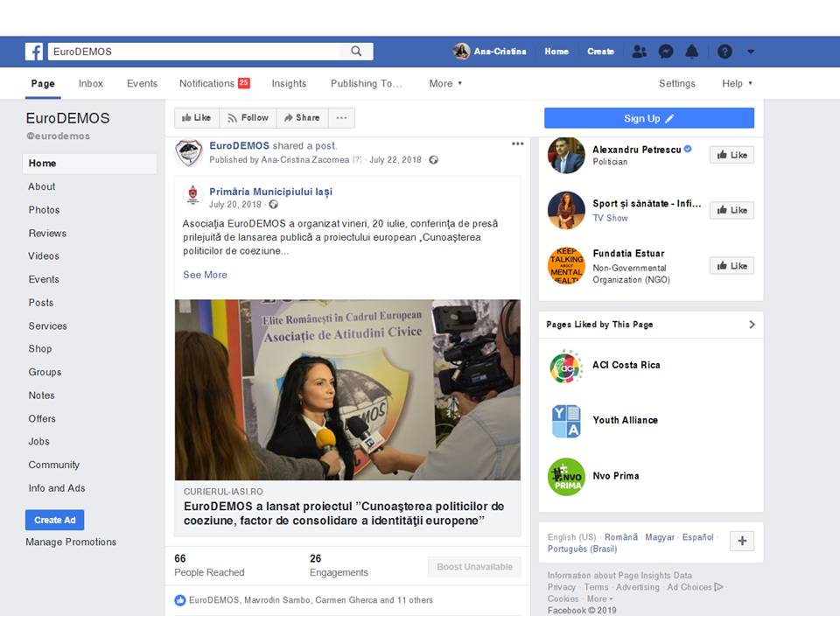Click the page Like button
Image resolution: width=840 pixels, height=630 pixels.
pyautogui.click(x=197, y=118)
